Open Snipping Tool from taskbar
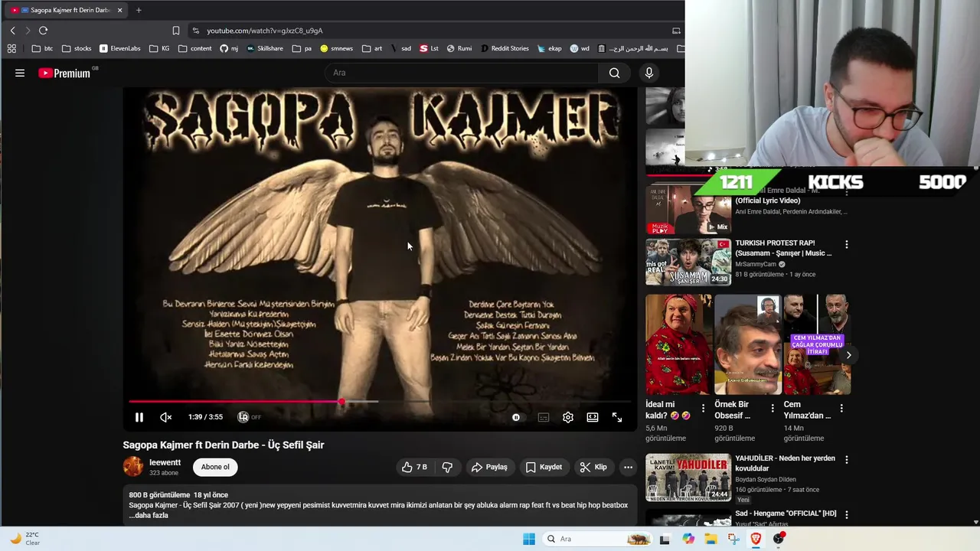The height and width of the screenshot is (551, 980). (x=733, y=539)
